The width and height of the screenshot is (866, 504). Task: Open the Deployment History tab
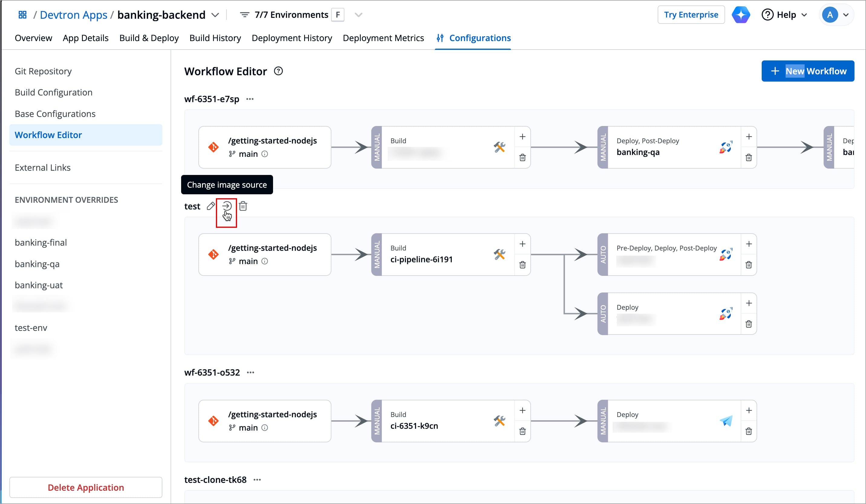[292, 38]
